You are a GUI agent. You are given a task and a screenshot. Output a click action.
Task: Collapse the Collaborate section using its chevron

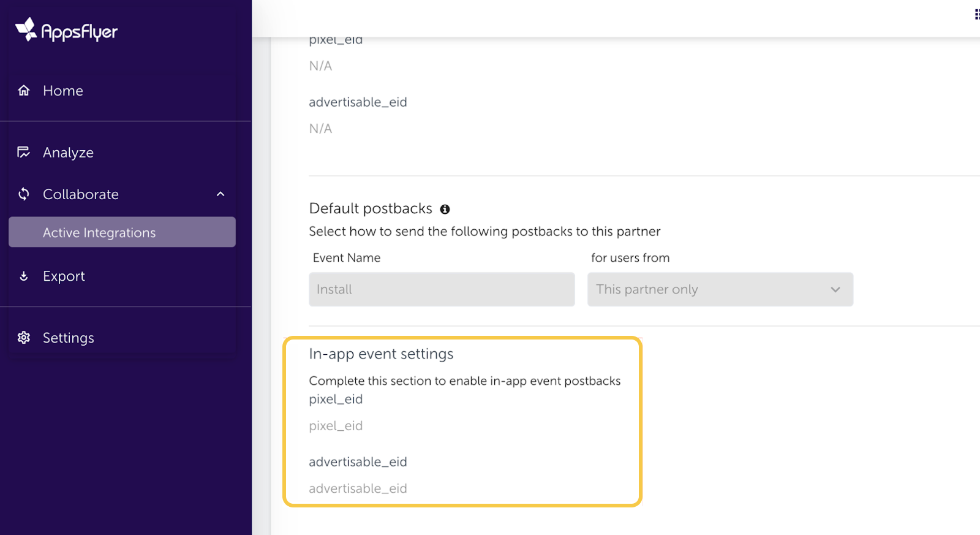coord(221,194)
